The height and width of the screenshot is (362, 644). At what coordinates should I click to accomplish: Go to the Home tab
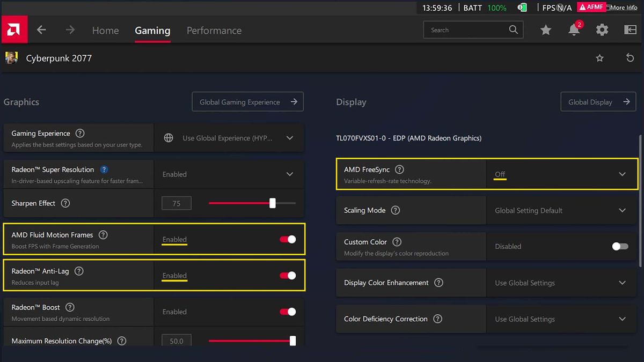click(x=105, y=31)
